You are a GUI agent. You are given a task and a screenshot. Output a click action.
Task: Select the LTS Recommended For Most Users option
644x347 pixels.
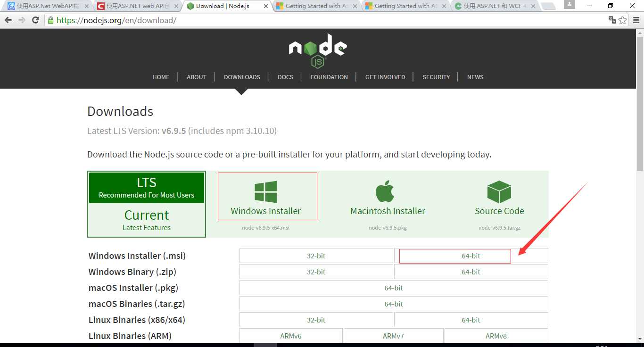click(147, 188)
